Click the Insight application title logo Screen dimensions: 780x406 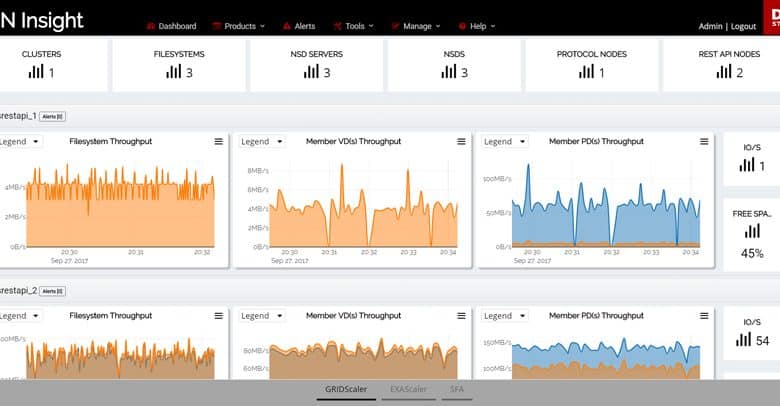[42, 20]
